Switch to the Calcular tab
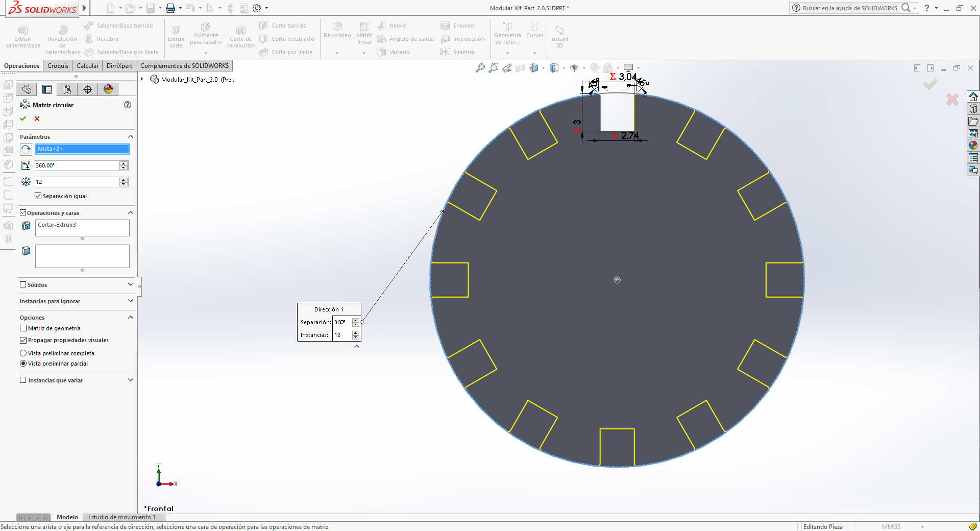 [x=87, y=66]
